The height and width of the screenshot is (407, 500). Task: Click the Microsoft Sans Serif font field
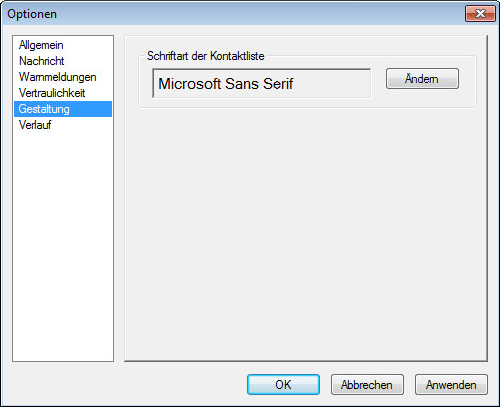(x=262, y=83)
